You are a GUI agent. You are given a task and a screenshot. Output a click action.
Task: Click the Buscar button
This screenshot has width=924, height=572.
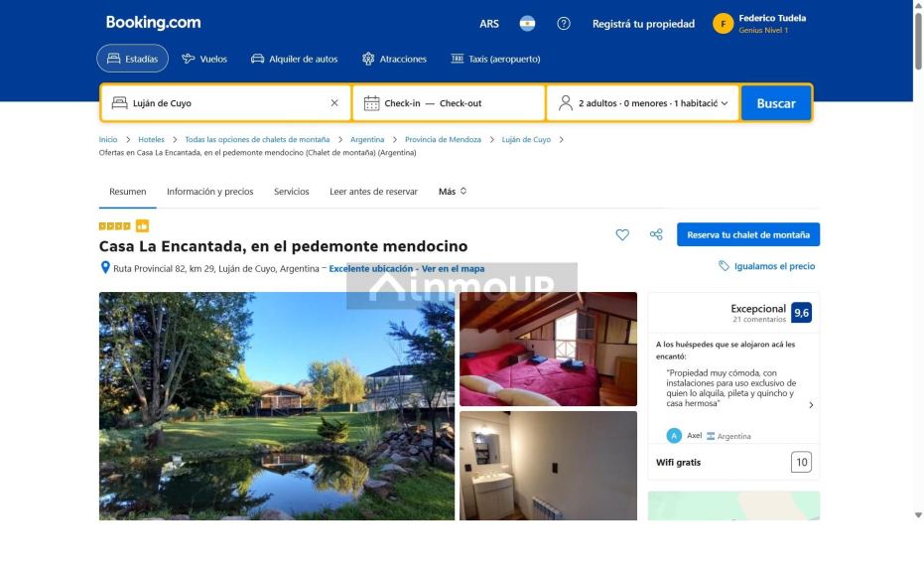(775, 103)
